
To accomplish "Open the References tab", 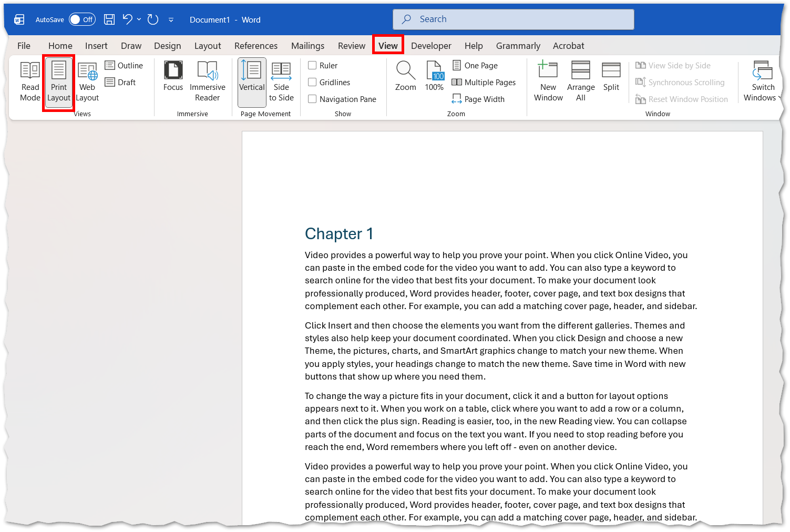I will (256, 46).
